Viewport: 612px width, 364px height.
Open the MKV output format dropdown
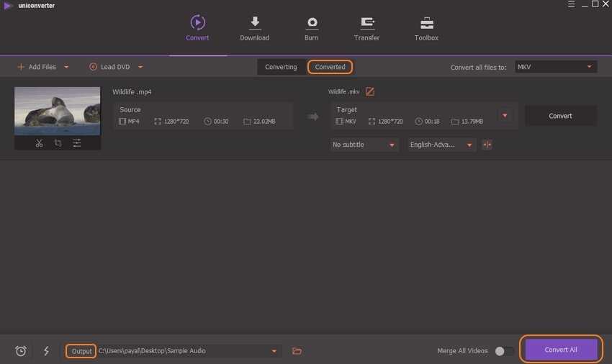point(556,67)
